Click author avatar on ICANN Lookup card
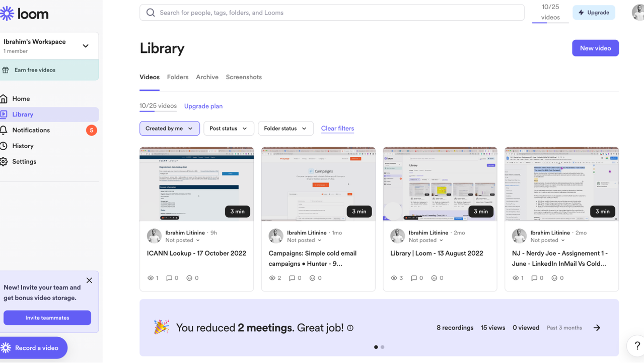The height and width of the screenshot is (363, 644). coord(154,236)
